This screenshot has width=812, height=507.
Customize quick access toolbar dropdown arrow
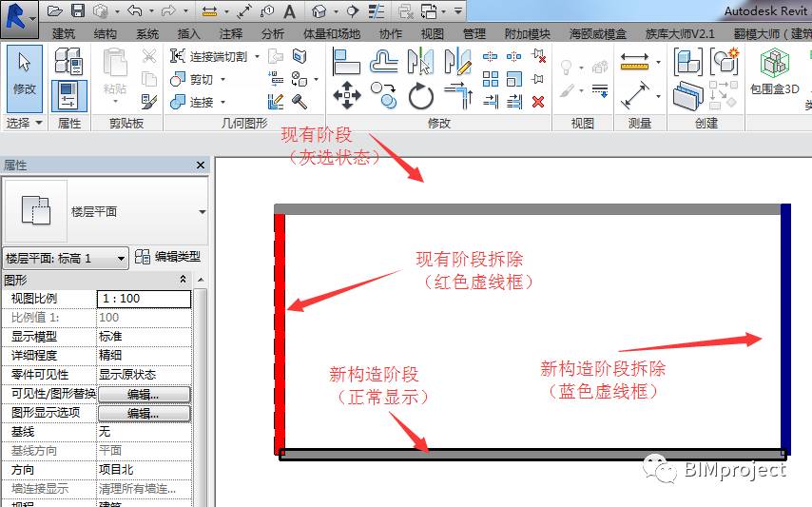457,10
